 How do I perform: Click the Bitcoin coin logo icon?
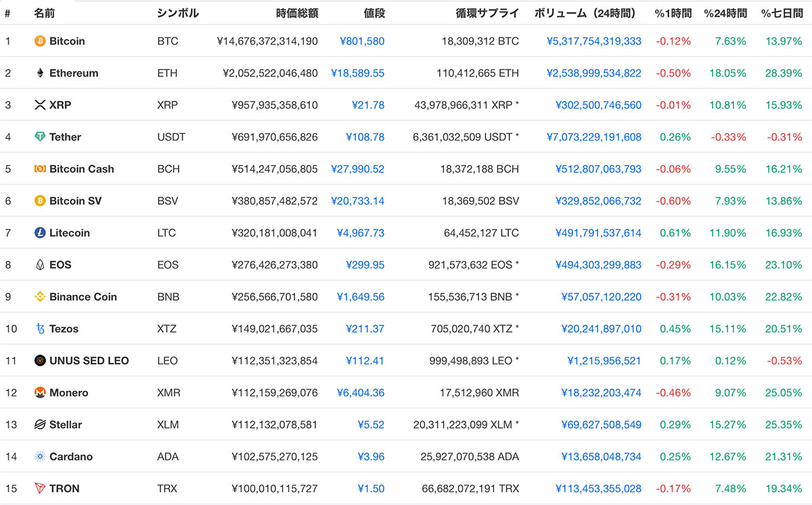coord(40,41)
